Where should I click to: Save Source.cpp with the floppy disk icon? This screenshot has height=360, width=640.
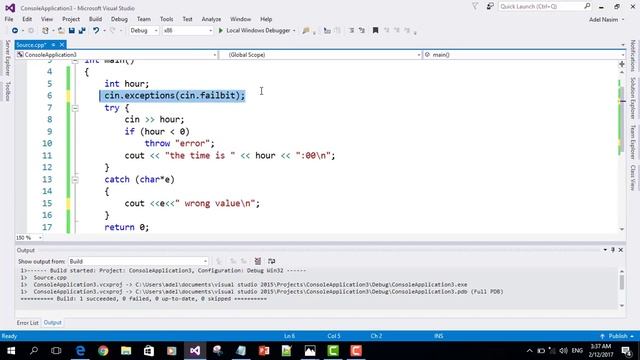click(72, 31)
